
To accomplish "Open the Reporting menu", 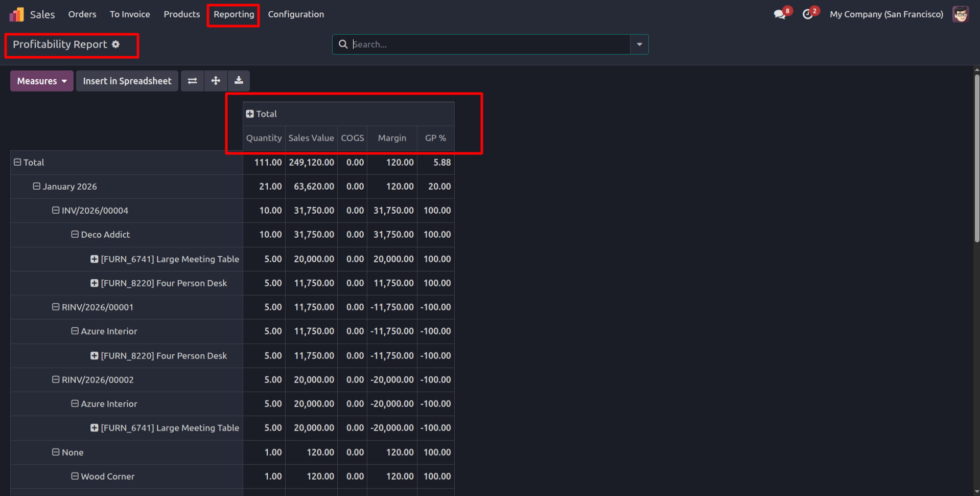I will pyautogui.click(x=234, y=14).
